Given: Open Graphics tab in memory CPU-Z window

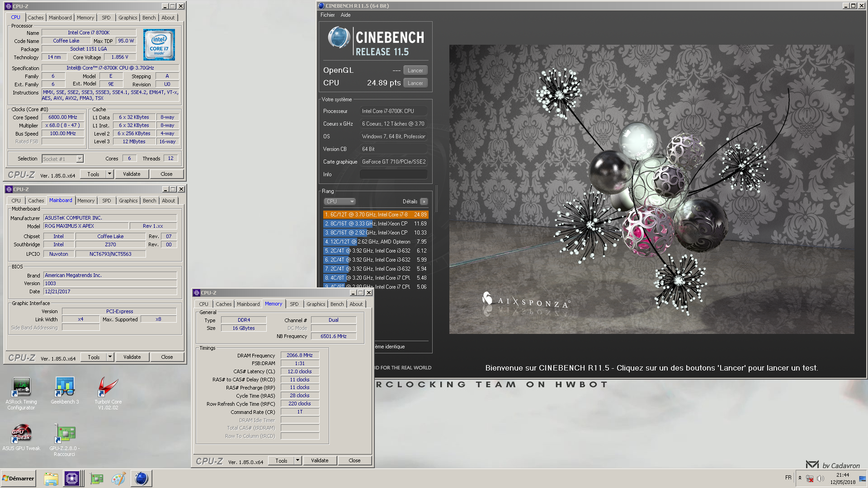Looking at the screenshot, I should [x=316, y=304].
